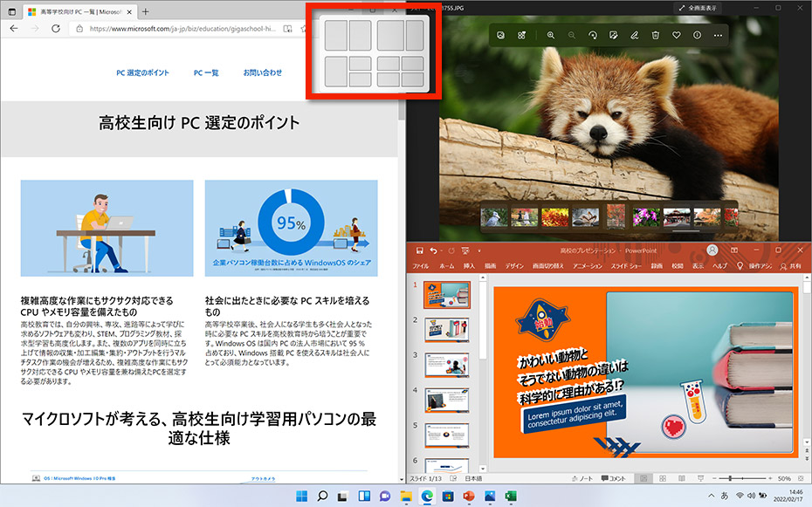This screenshot has height=507, width=812.
Task: Click the Tell Me lightbulb search in PowerPoint
Action: coord(740,266)
